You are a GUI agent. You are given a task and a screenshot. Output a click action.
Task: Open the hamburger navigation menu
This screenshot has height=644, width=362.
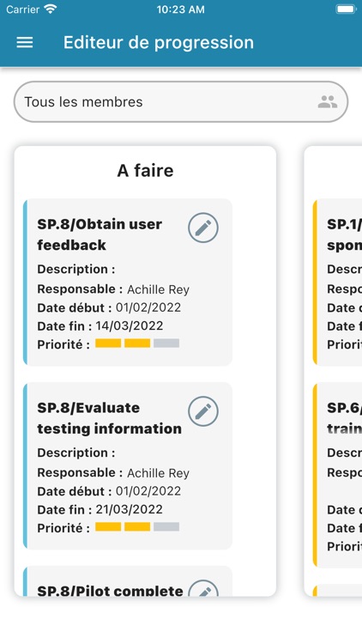pyautogui.click(x=25, y=42)
